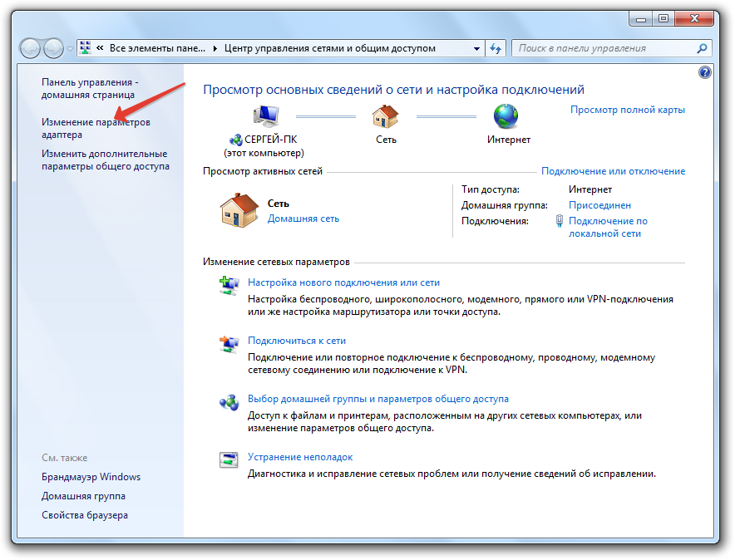
Task: Click the large house icon beside Домашняя сеть
Action: 239,209
